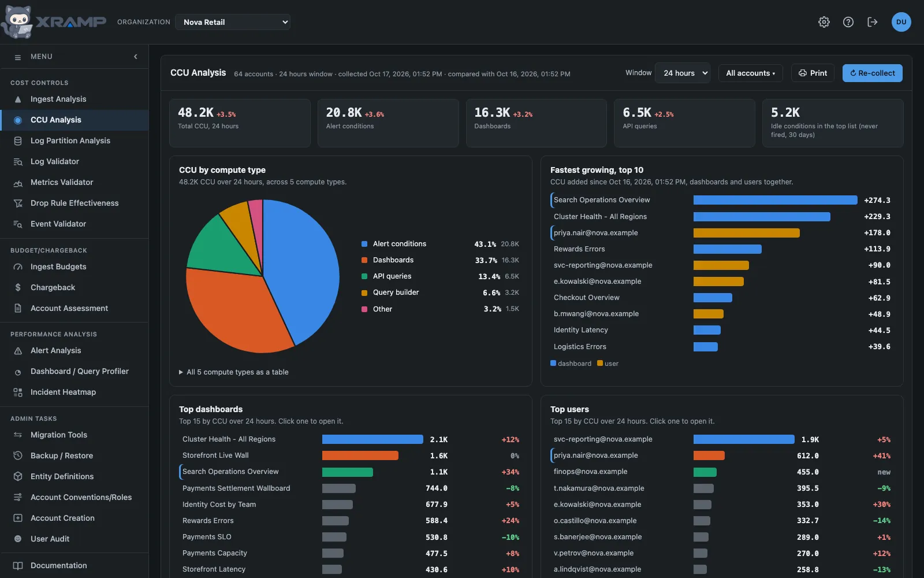
Task: Click the Idle conditions 5.2K card
Action: click(833, 123)
